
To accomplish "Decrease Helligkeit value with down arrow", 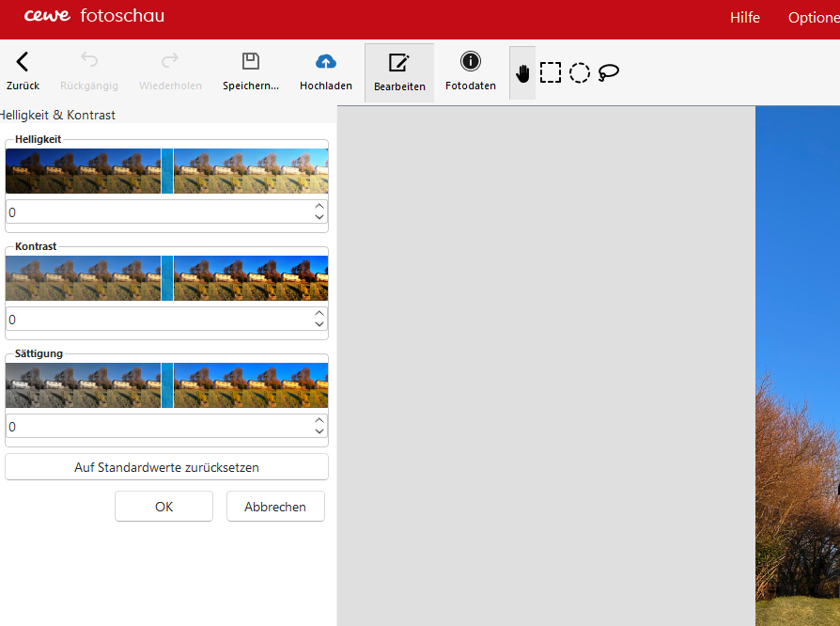I will 319,218.
